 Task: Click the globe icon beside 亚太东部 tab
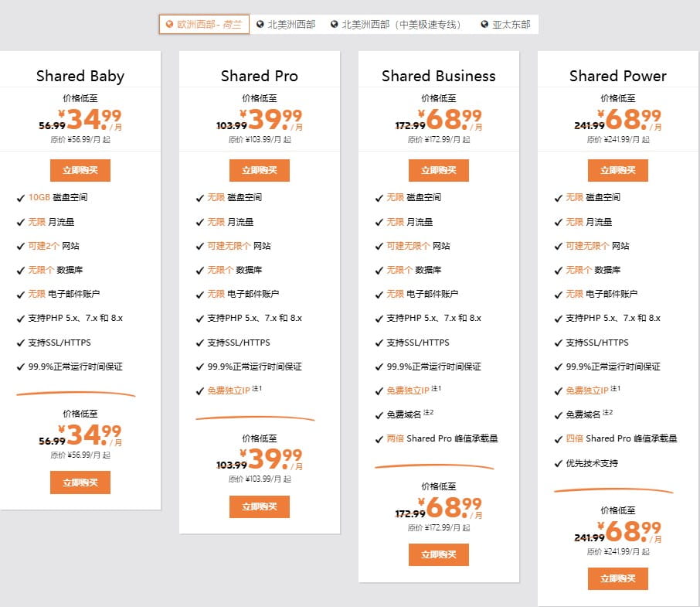coord(484,24)
